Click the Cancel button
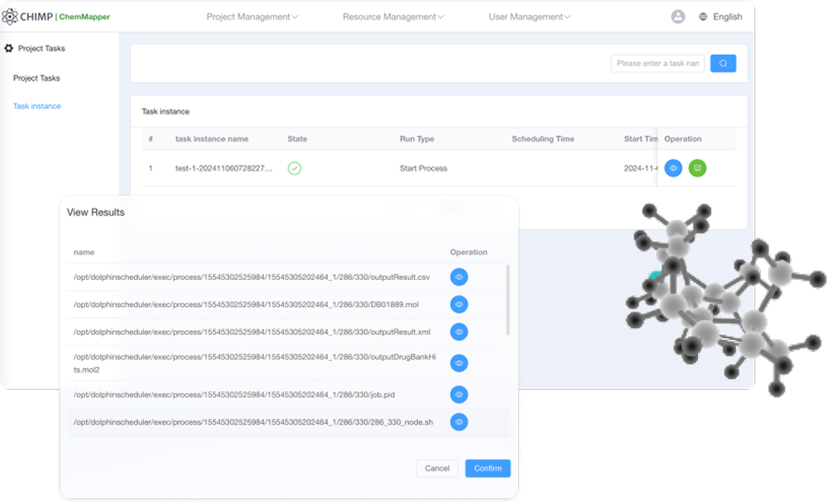Viewport: 838px width, 504px height. click(x=437, y=468)
